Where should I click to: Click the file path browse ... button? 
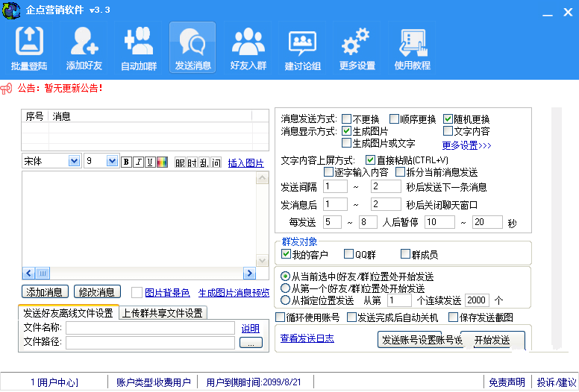tap(251, 343)
